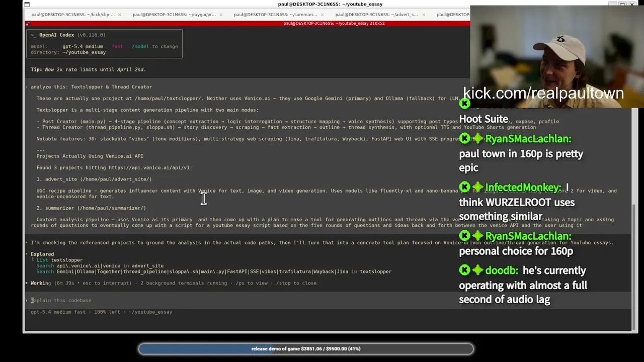Click the 'Hoot Suite' chat message

(484, 119)
